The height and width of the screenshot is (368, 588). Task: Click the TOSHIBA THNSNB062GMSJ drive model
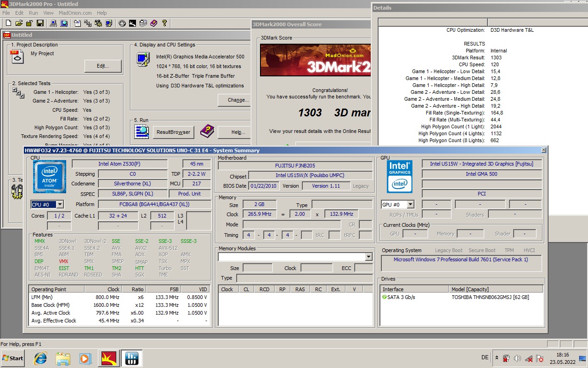[x=490, y=297]
